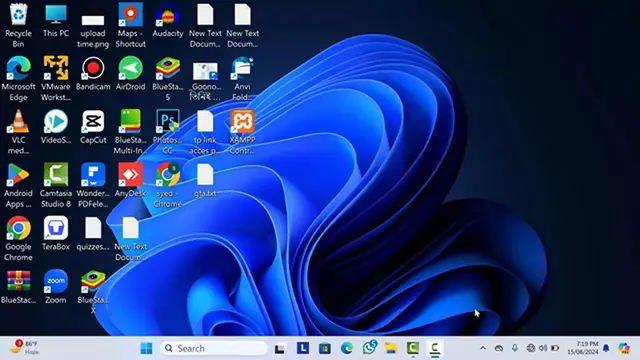Image resolution: width=640 pixels, height=360 pixels.
Task: Launch AirDroid from the desktop
Action: tap(131, 73)
